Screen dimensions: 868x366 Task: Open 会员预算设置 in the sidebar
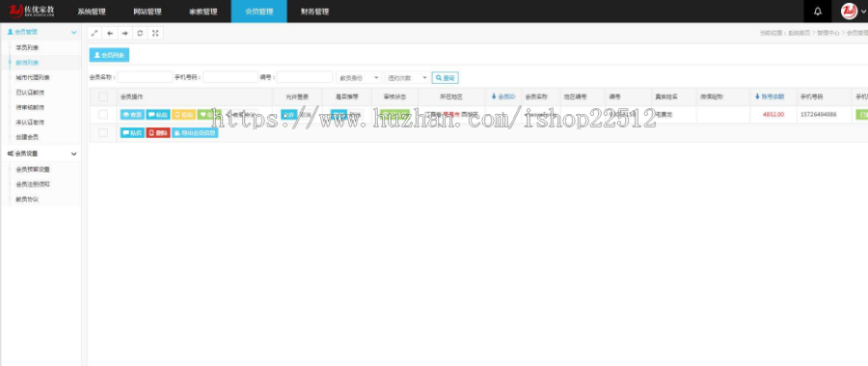click(33, 170)
